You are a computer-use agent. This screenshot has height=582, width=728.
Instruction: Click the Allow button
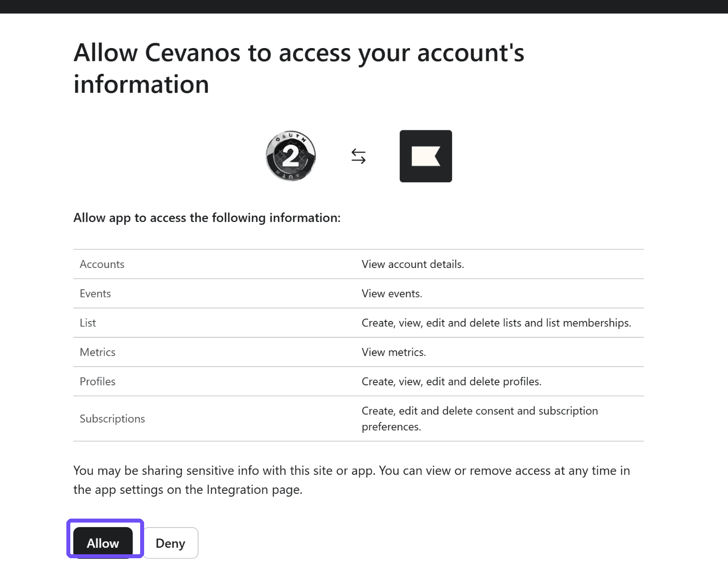tap(103, 543)
